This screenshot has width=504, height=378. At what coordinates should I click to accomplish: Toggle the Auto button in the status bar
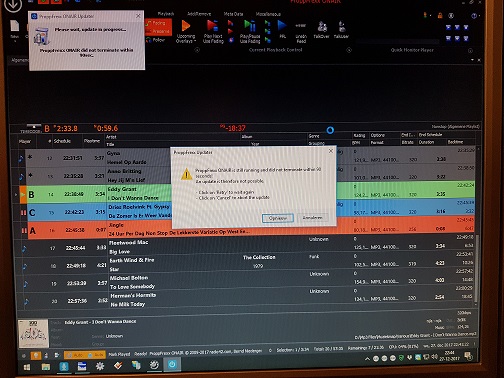coord(75,355)
